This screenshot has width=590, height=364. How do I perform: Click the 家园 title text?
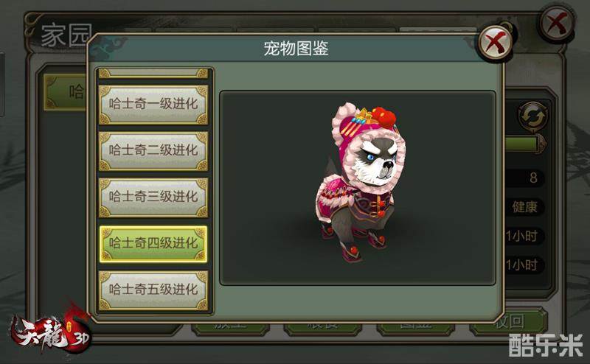coord(66,35)
